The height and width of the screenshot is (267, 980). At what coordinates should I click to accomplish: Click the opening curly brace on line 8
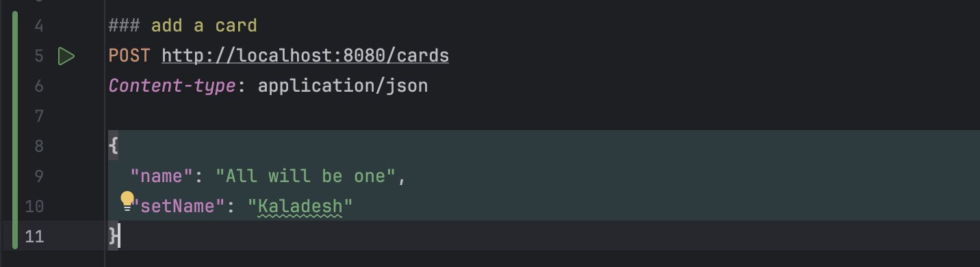113,147
